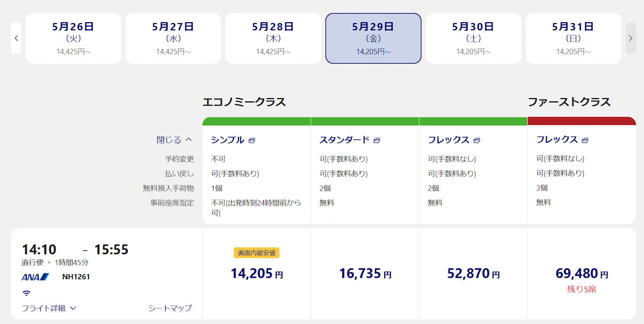
Task: Select the 5月26日 (火) date tab
Action: [73, 38]
